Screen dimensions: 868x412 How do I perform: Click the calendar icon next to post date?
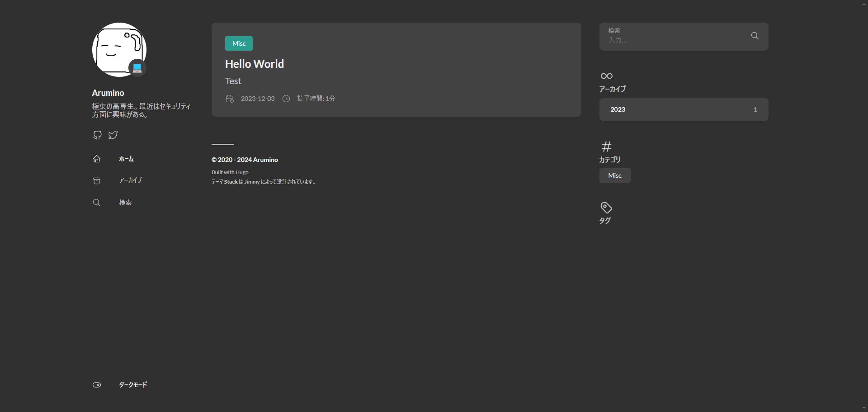click(x=230, y=99)
